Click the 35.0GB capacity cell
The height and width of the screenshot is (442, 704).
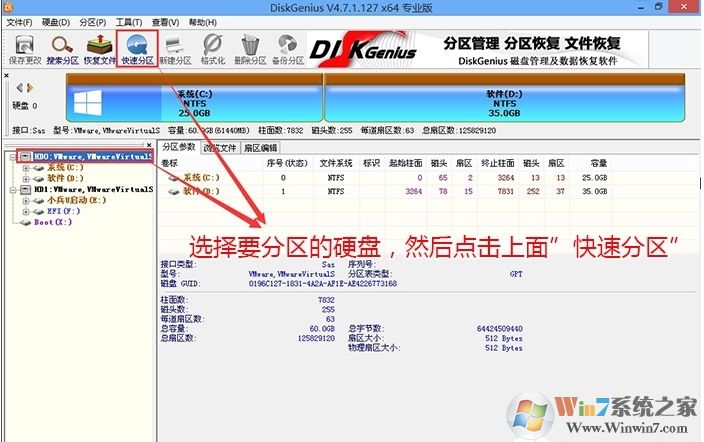tap(594, 191)
